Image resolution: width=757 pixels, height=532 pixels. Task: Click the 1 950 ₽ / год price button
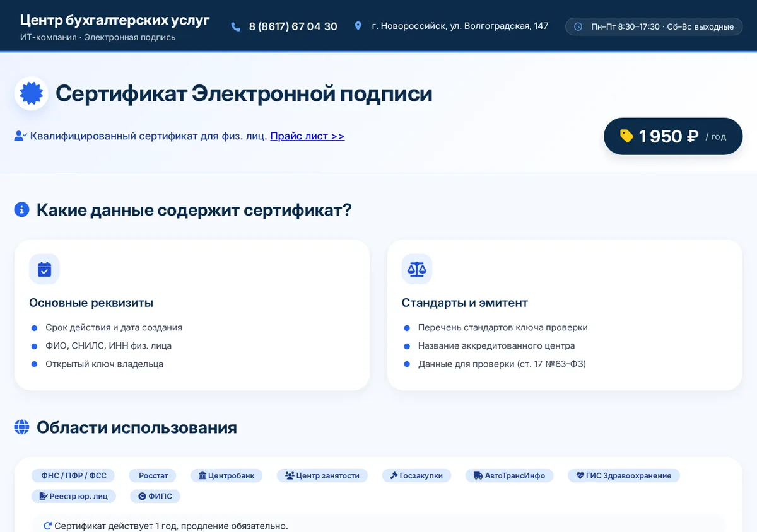[x=673, y=136]
